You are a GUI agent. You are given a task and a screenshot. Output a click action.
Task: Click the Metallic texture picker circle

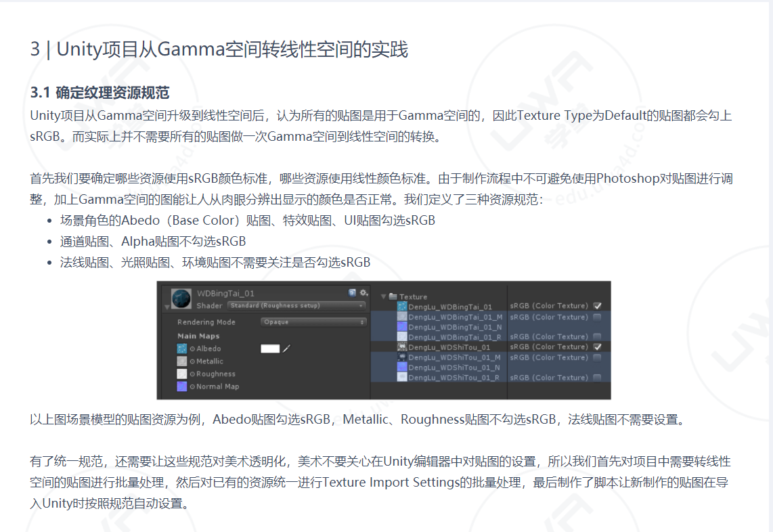pos(192,361)
